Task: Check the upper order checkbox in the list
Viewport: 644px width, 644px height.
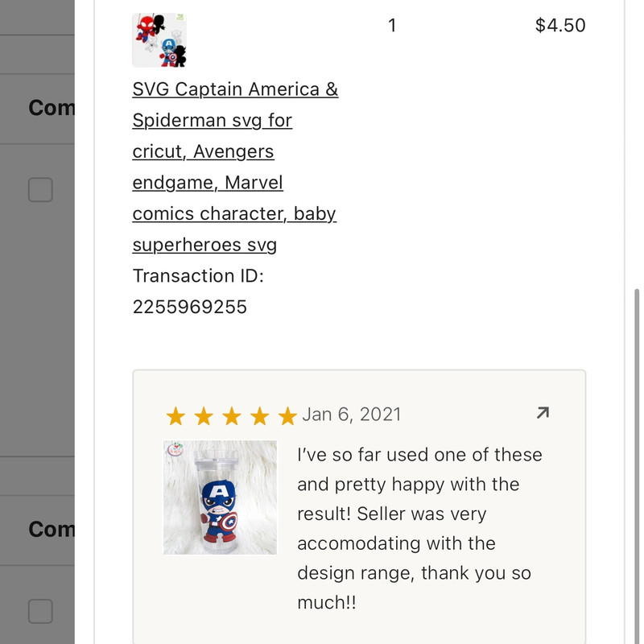Action: (39, 190)
